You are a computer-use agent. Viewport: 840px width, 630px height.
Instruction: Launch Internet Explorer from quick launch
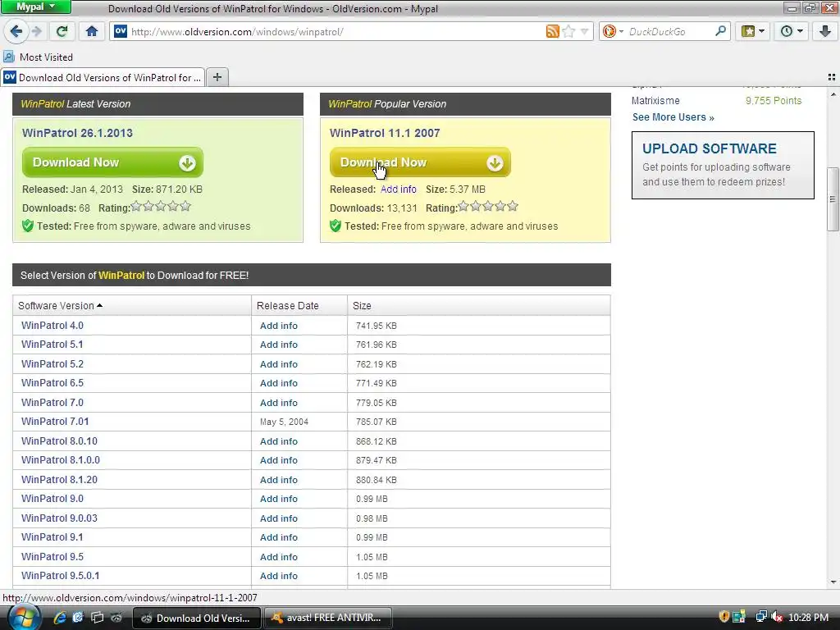(59, 618)
